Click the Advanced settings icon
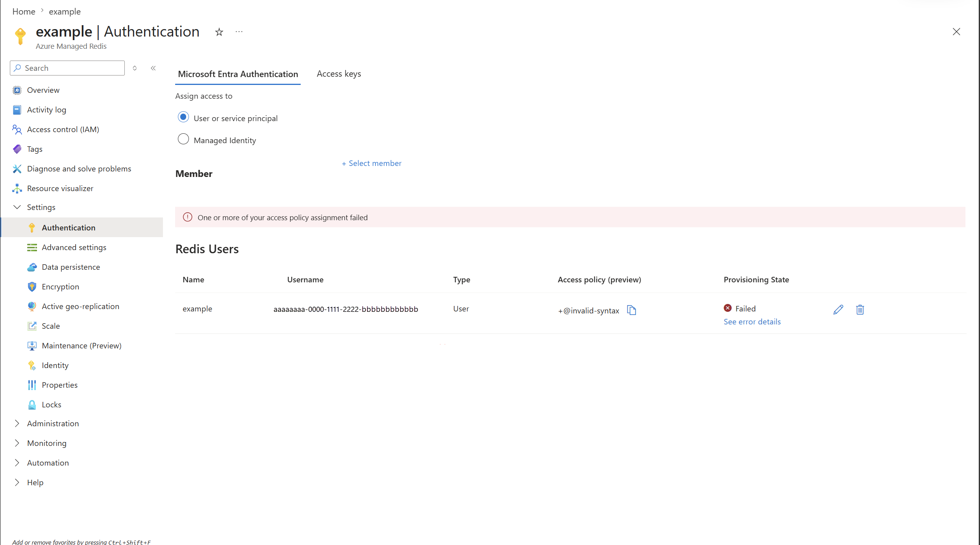Image resolution: width=980 pixels, height=545 pixels. coord(32,248)
